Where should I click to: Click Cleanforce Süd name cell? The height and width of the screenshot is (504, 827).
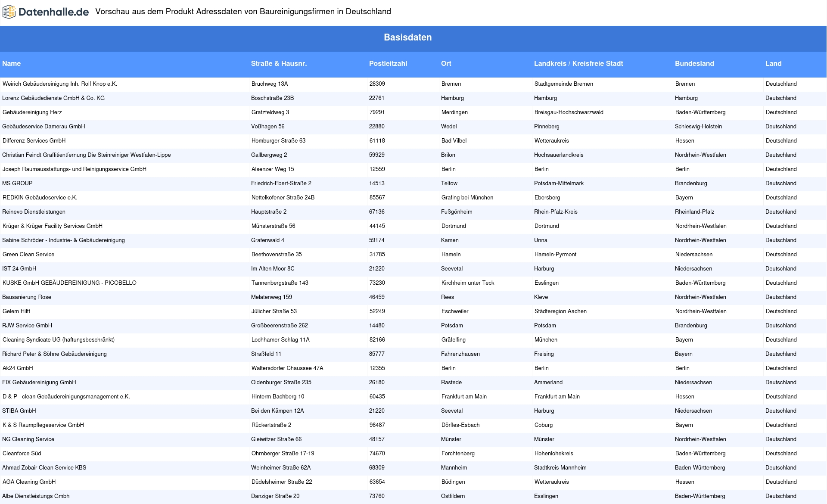22,454
